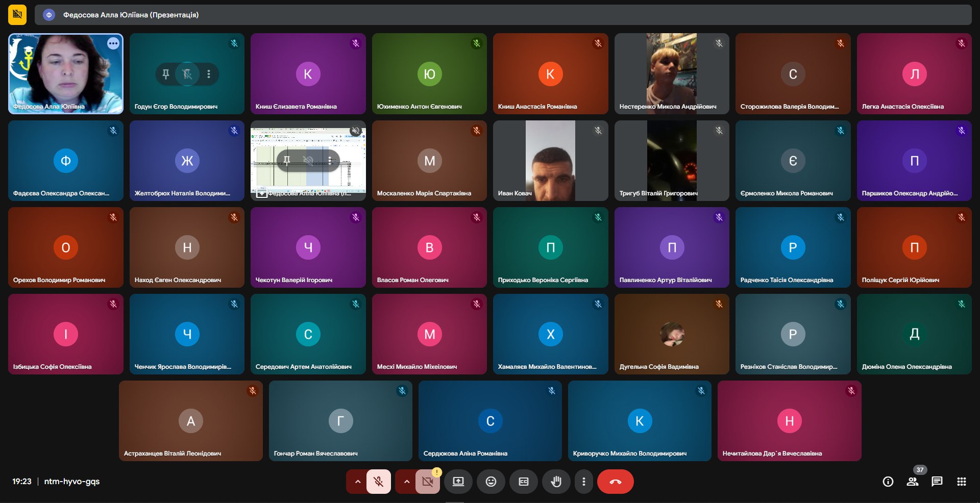The height and width of the screenshot is (503, 980).
Task: Open the chat panel
Action: (x=937, y=482)
